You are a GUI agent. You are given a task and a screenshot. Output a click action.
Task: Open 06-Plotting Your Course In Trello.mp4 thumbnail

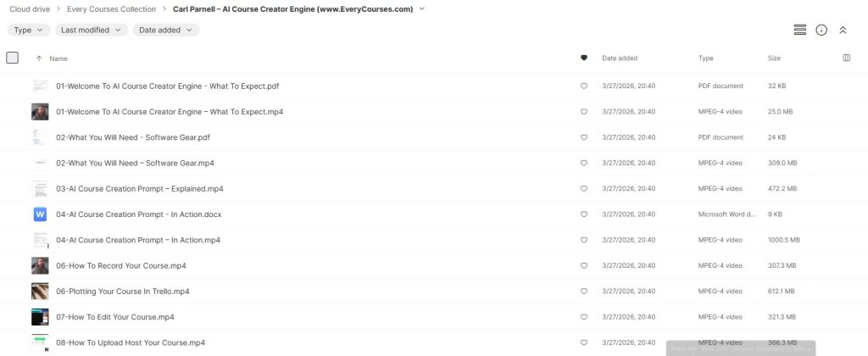pyautogui.click(x=40, y=291)
